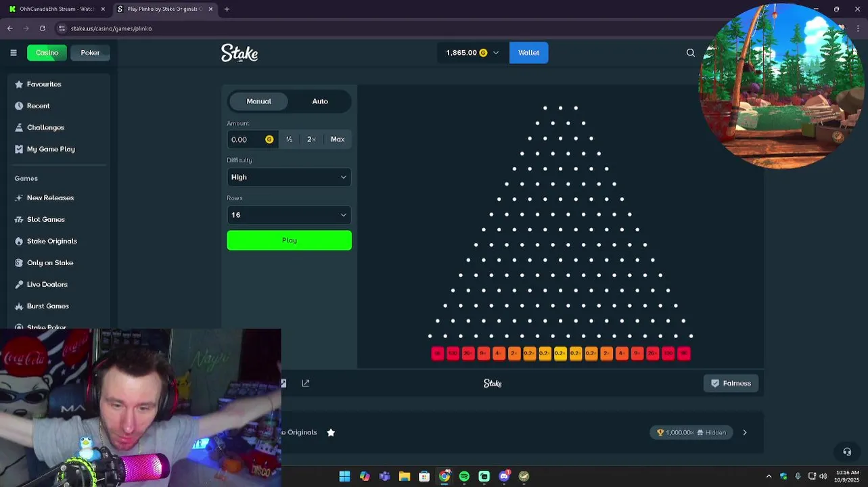Close the OhhCanadaEhh Stream tab
Viewport: 868px width, 487px height.
(103, 9)
